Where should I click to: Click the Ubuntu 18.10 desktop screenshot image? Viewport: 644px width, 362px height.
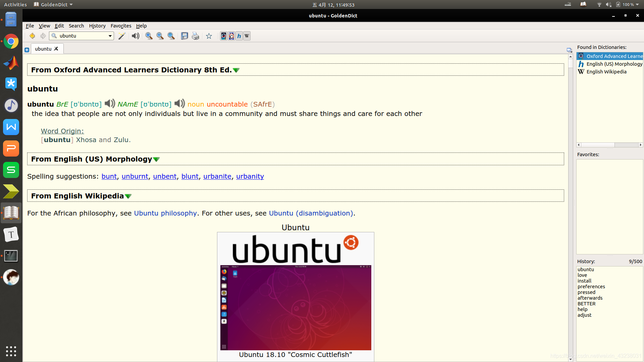click(x=296, y=307)
